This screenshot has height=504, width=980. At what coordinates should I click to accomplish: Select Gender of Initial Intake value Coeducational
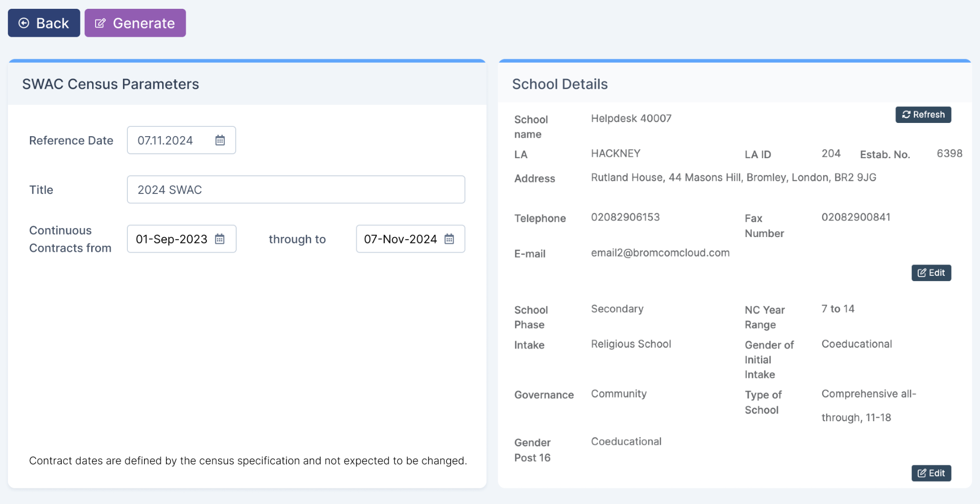click(857, 344)
